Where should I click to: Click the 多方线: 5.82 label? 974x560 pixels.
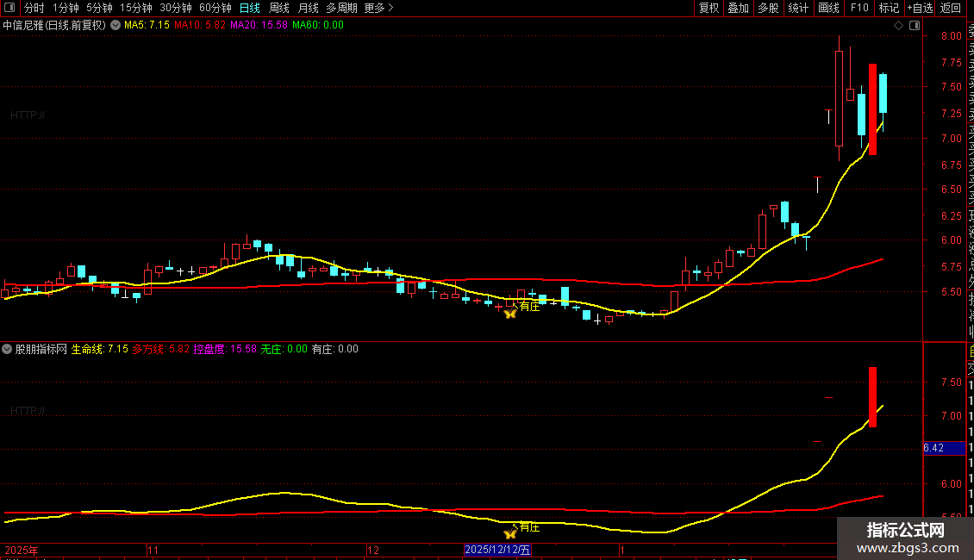160,349
